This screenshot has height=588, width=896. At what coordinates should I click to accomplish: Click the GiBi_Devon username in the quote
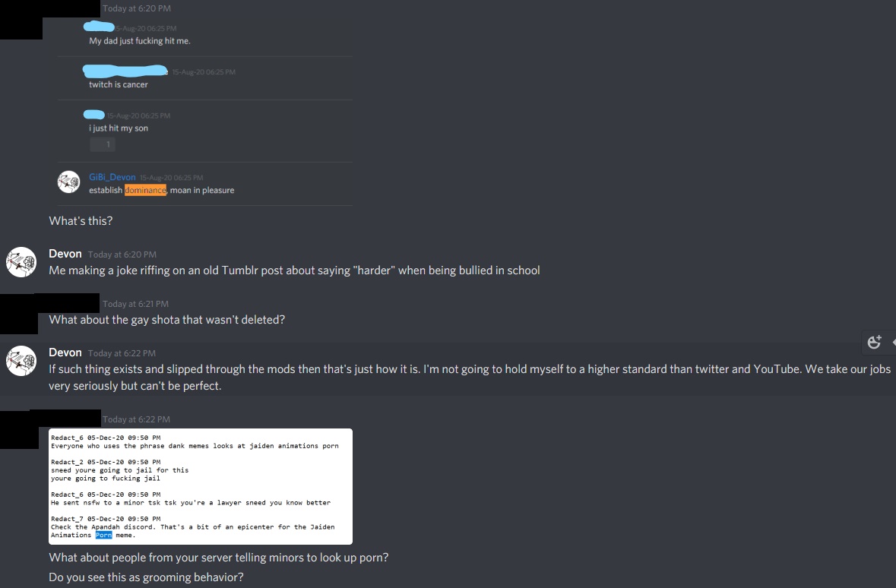(112, 177)
